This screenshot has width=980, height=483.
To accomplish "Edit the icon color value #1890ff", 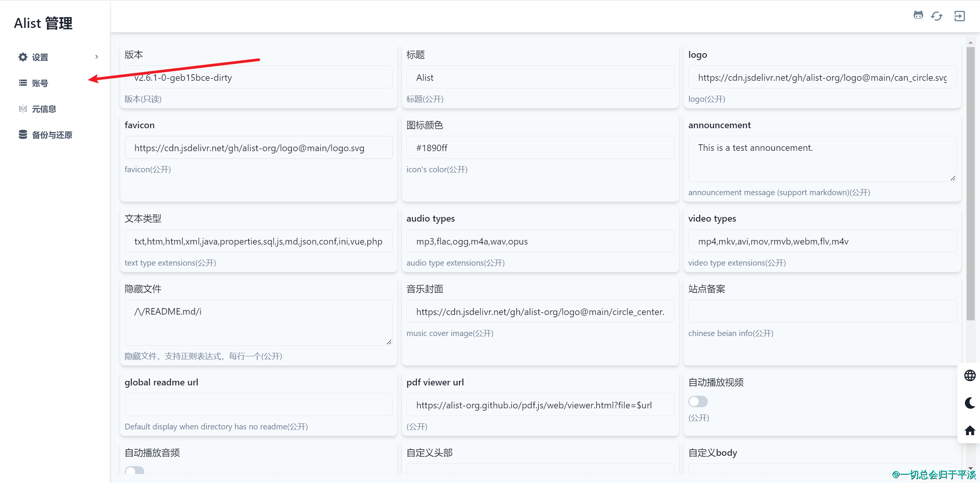I will click(x=540, y=147).
